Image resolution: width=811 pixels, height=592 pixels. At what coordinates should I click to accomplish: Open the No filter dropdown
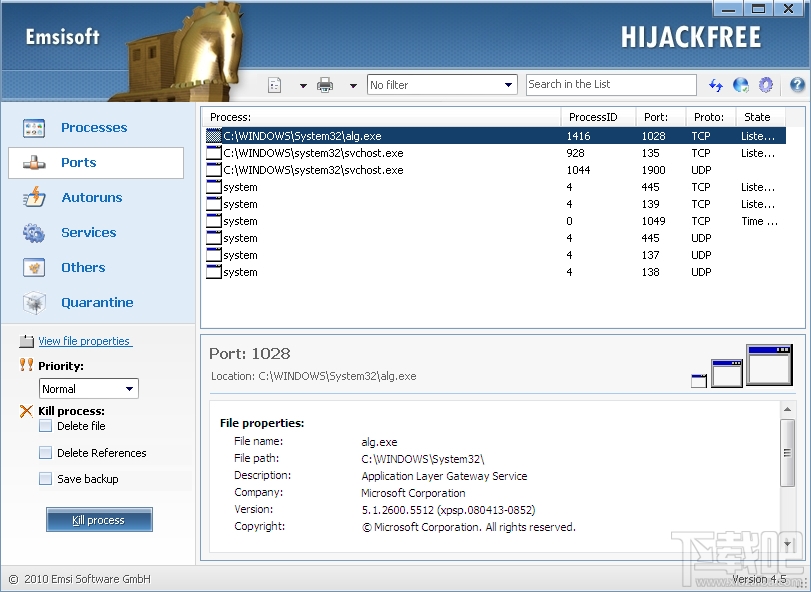441,85
